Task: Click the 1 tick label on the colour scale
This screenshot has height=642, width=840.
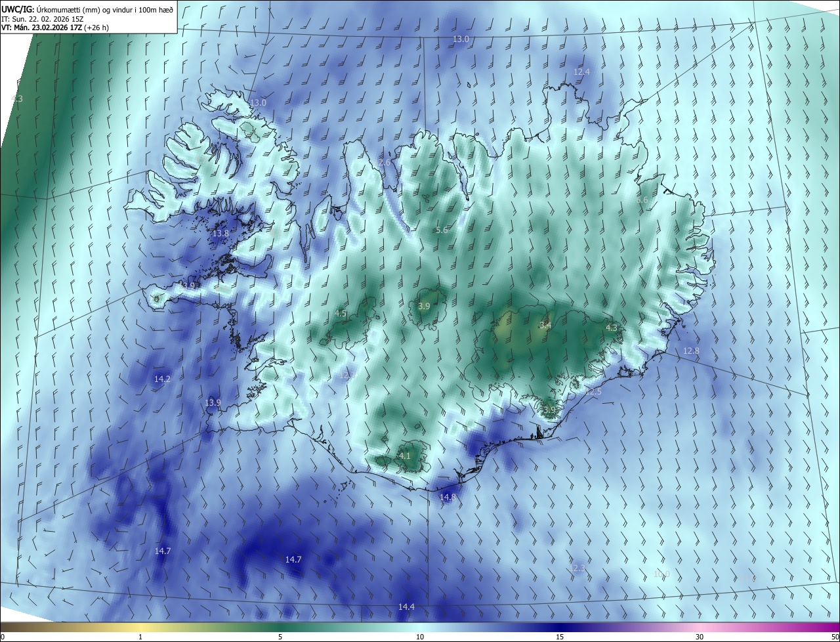Action: 140,637
